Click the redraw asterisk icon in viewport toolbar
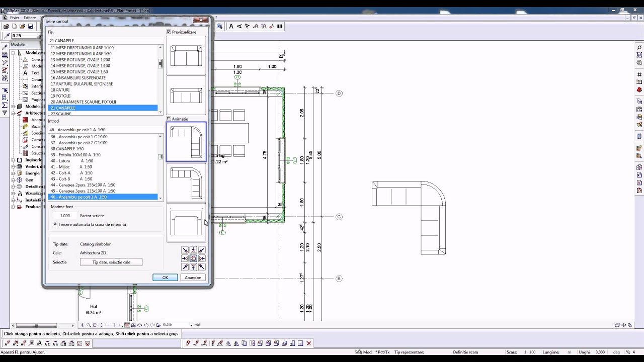This screenshot has height=362, width=644. coord(83,325)
